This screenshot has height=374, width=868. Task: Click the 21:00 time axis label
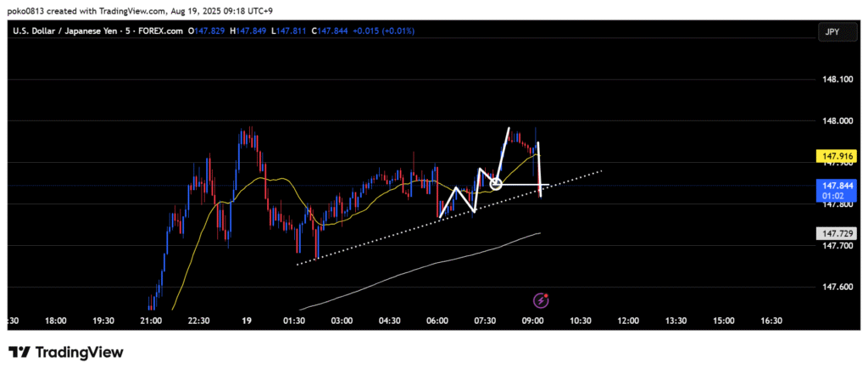click(151, 321)
